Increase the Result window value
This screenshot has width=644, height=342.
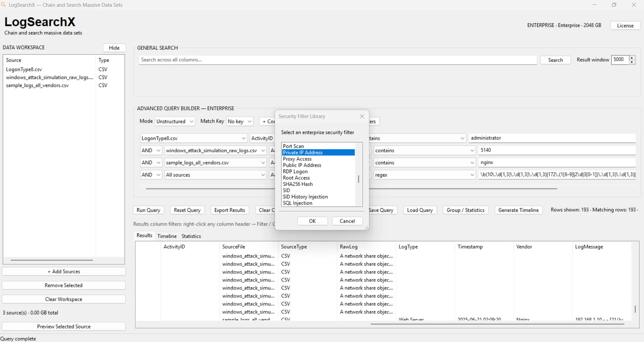click(x=632, y=58)
